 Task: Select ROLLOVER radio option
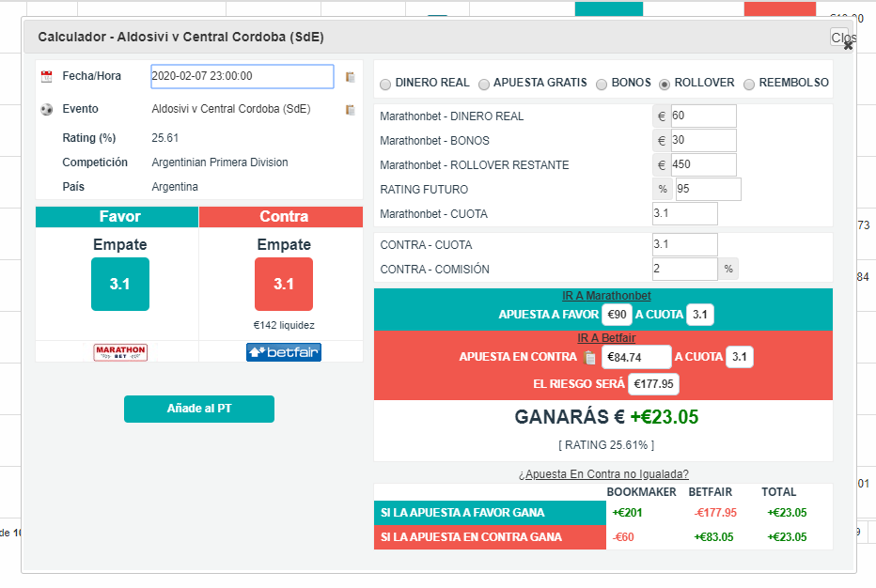click(665, 85)
